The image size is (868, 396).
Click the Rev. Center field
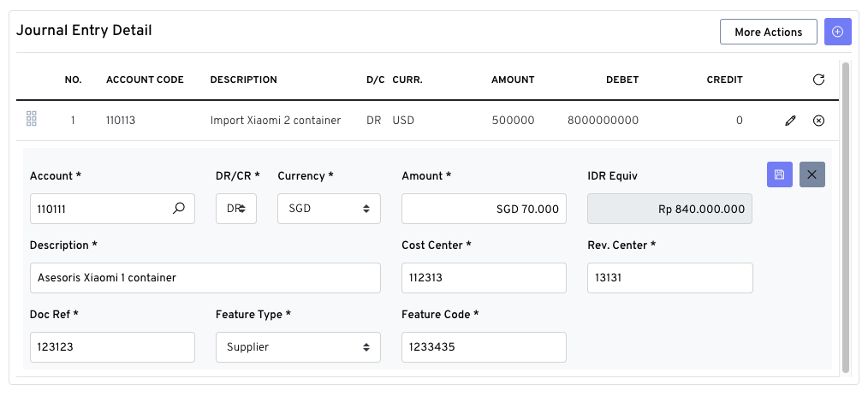pyautogui.click(x=669, y=278)
